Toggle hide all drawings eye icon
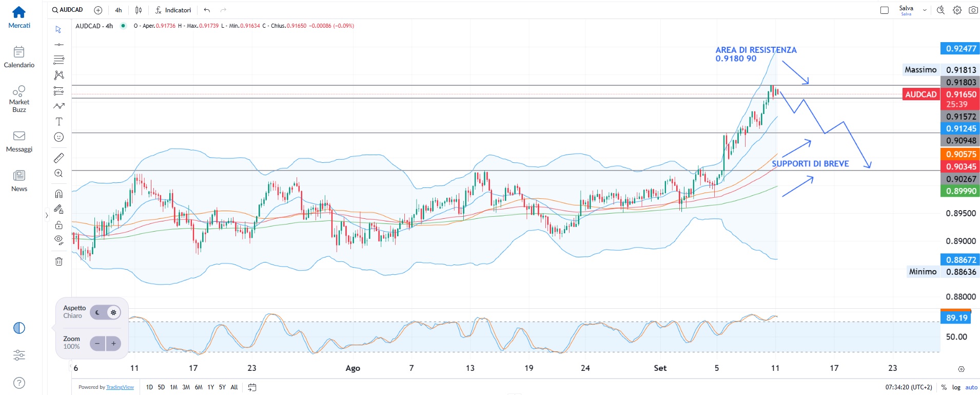 pyautogui.click(x=59, y=239)
